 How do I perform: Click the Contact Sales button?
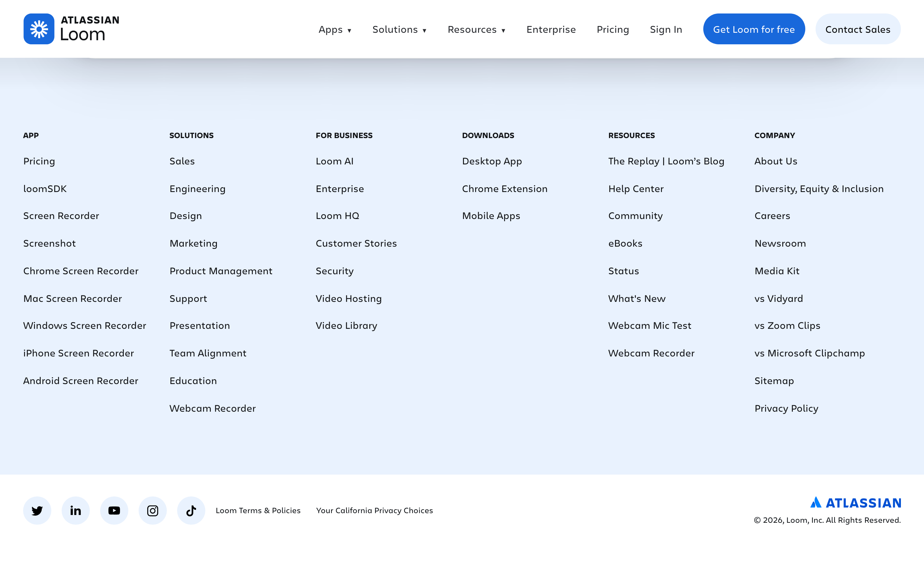(x=858, y=29)
